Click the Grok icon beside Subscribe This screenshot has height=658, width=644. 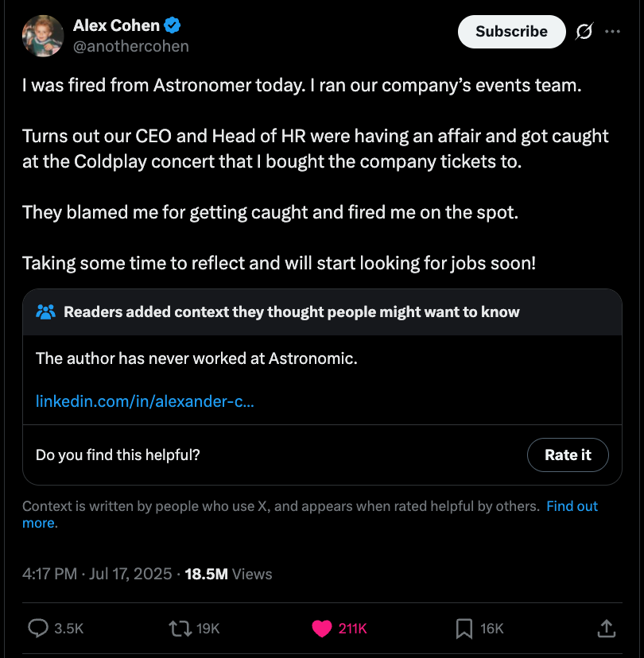tap(584, 32)
